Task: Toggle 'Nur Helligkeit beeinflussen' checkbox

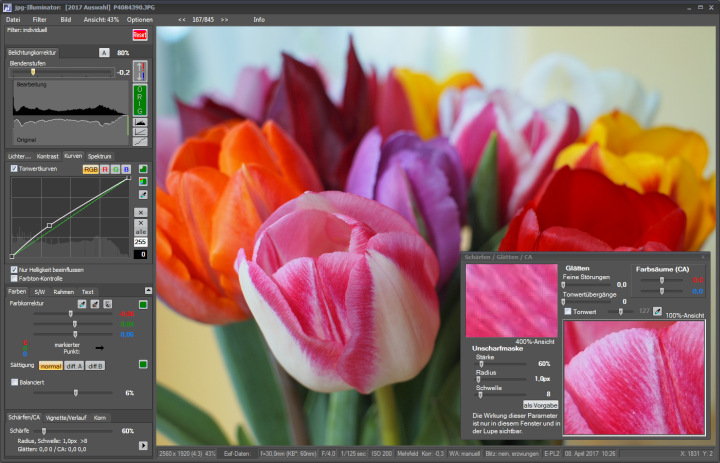Action: coord(14,270)
